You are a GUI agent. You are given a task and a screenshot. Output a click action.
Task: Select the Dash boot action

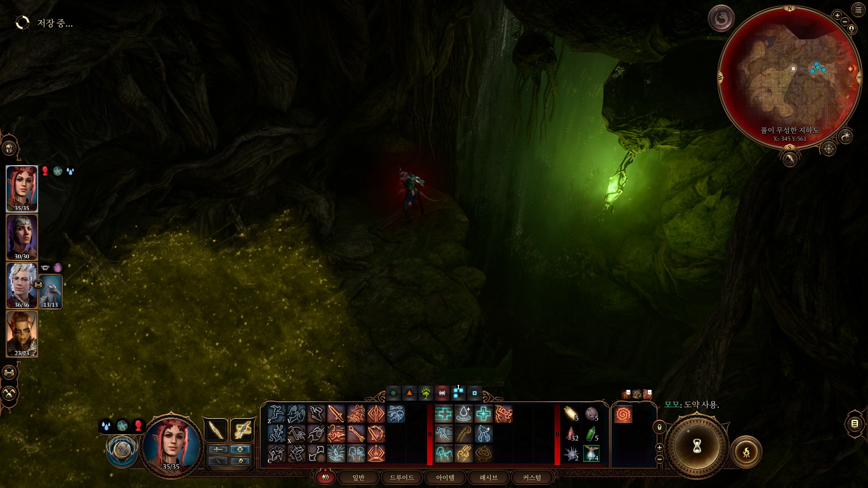tap(316, 414)
